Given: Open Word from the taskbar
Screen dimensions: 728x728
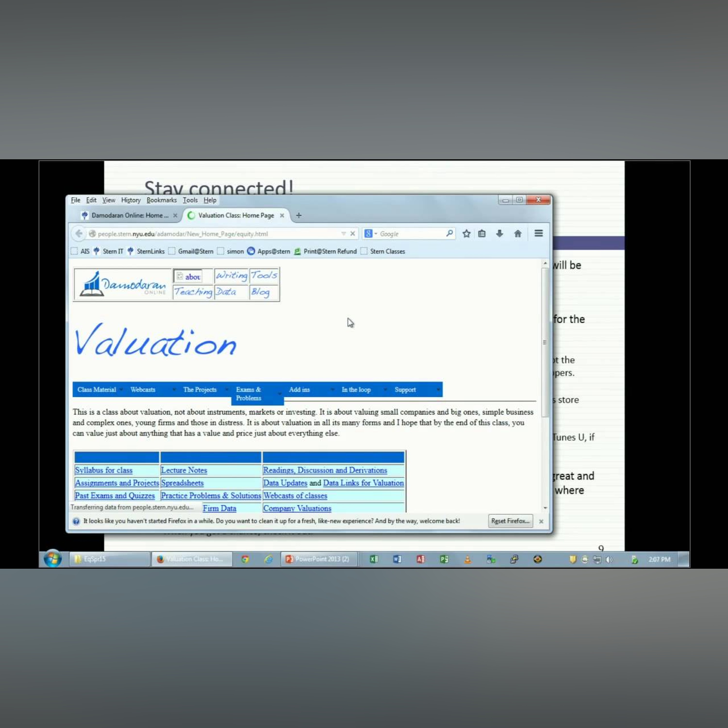Looking at the screenshot, I should coord(397,559).
